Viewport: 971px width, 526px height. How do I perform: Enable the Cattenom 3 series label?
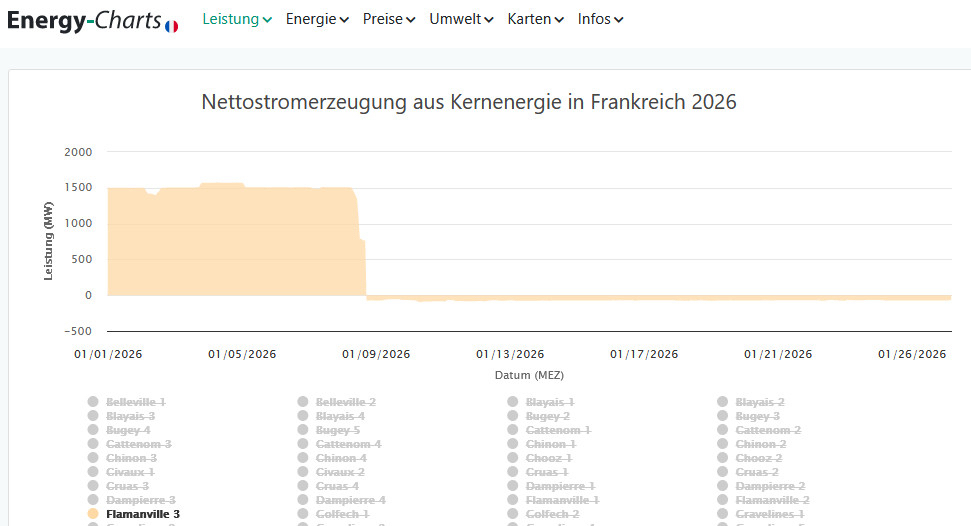[138, 444]
